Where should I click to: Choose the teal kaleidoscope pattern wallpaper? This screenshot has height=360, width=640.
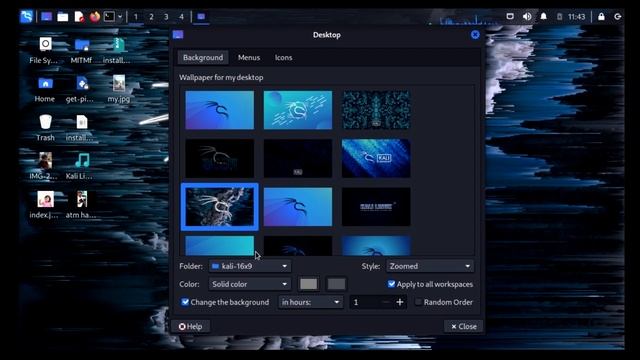[376, 110]
